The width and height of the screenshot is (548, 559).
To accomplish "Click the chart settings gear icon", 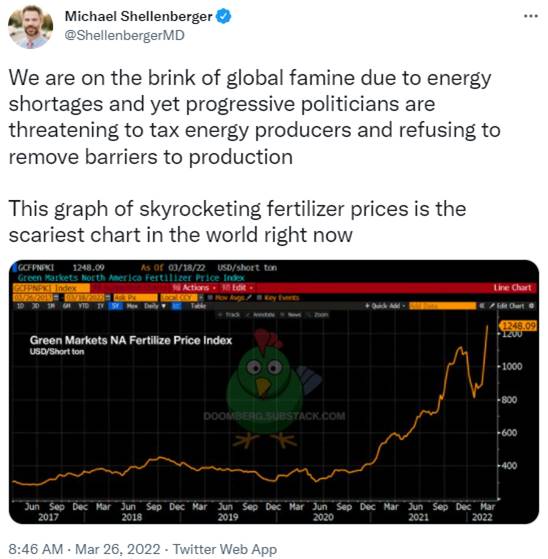I will click(531, 306).
